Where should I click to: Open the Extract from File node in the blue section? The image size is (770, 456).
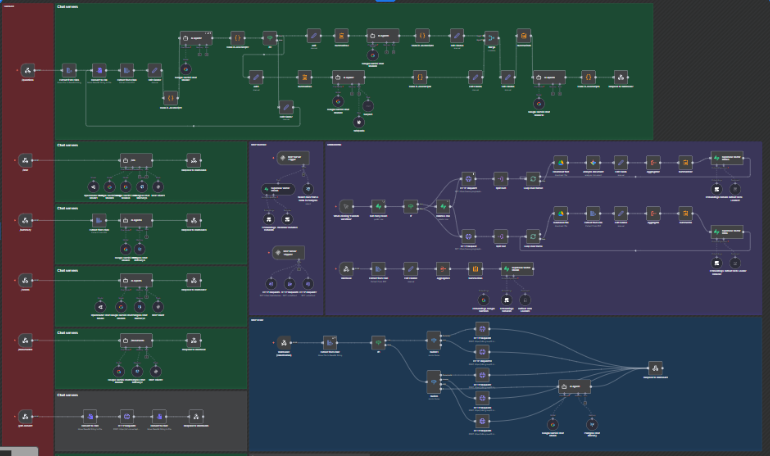point(330,342)
